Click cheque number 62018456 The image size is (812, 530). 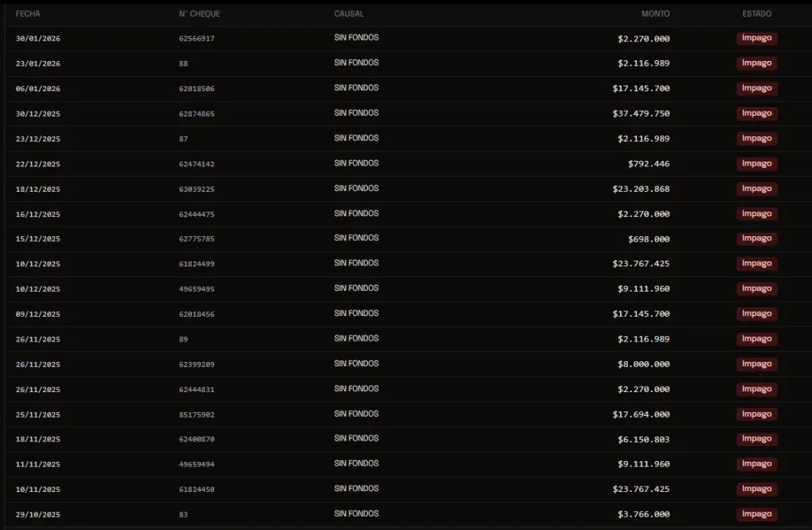(x=197, y=315)
